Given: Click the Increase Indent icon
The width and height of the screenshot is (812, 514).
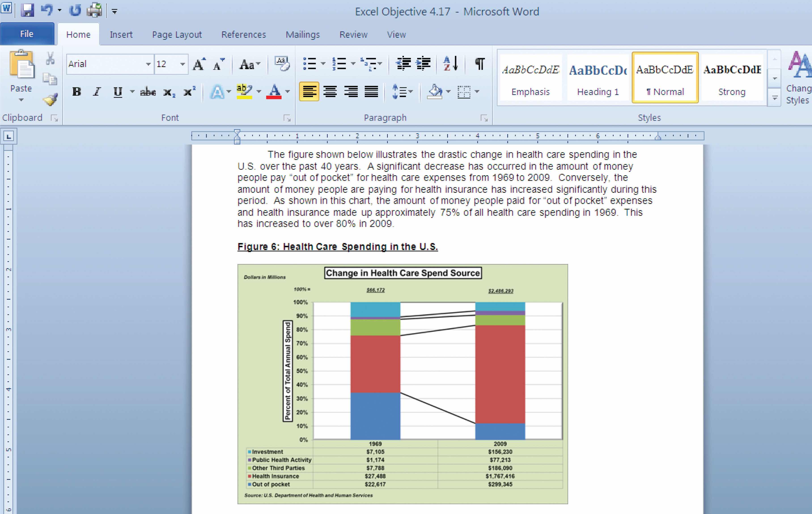Looking at the screenshot, I should pyautogui.click(x=424, y=63).
